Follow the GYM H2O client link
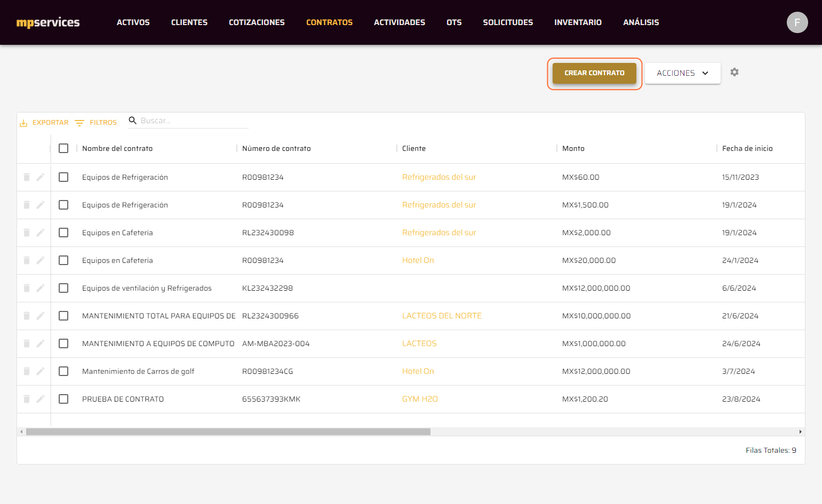Image resolution: width=822 pixels, height=504 pixels. pyautogui.click(x=420, y=399)
